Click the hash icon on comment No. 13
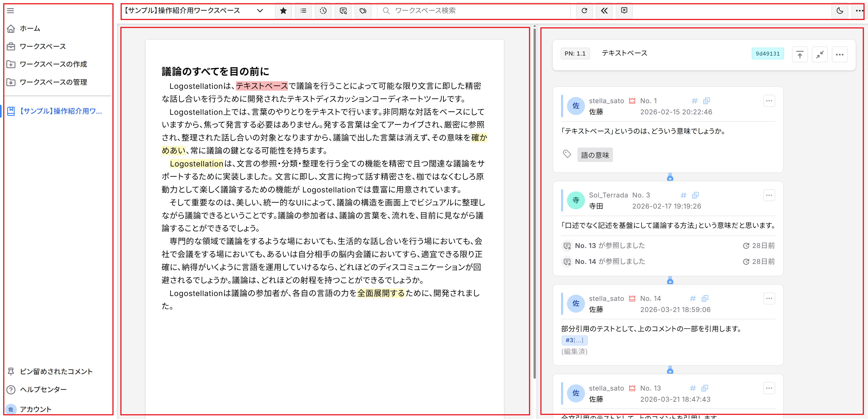The height and width of the screenshot is (419, 868). tap(693, 388)
